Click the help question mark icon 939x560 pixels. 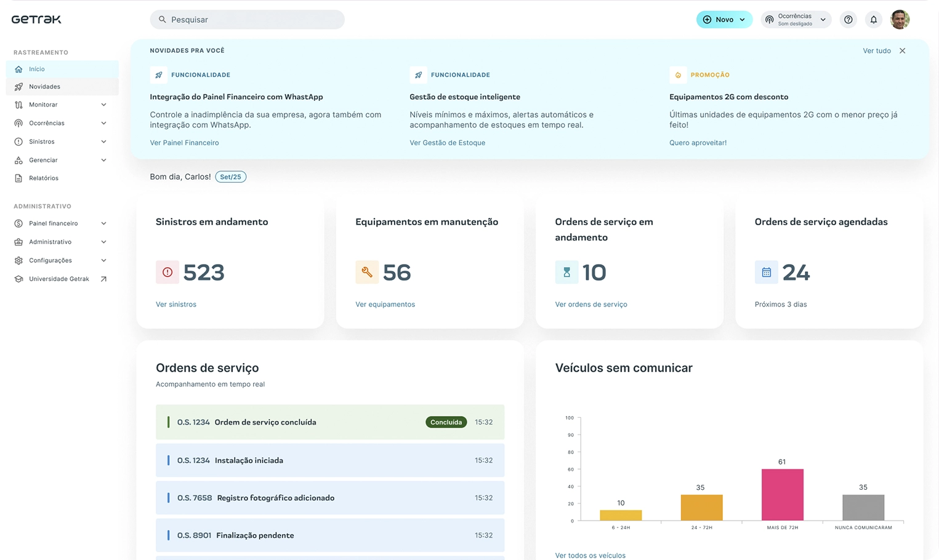point(848,20)
